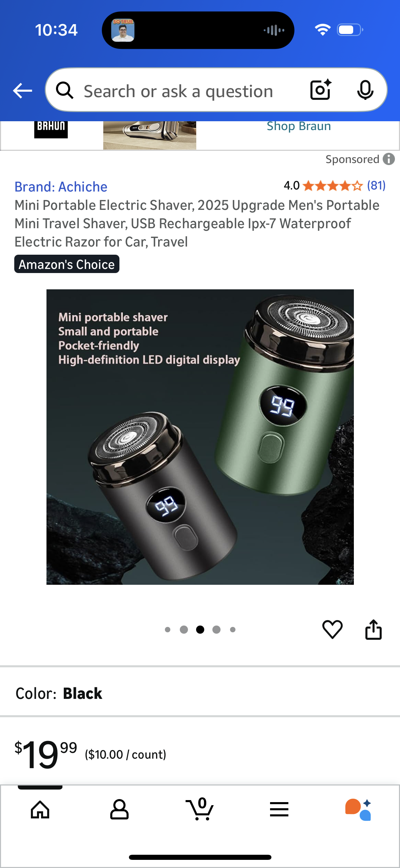This screenshot has width=400, height=868.
Task: Tap the share icon
Action: (x=373, y=629)
